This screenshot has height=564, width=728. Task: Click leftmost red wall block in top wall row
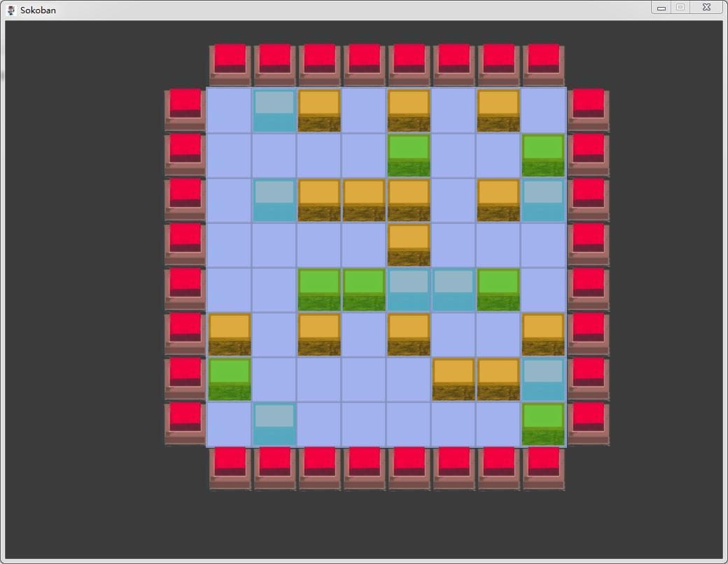(x=230, y=65)
